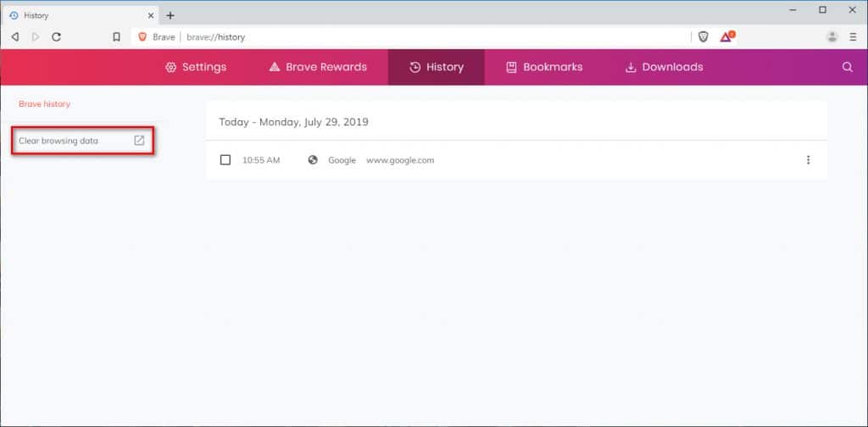Open the Google history entry title
Image resolution: width=868 pixels, height=427 pixels.
click(342, 160)
